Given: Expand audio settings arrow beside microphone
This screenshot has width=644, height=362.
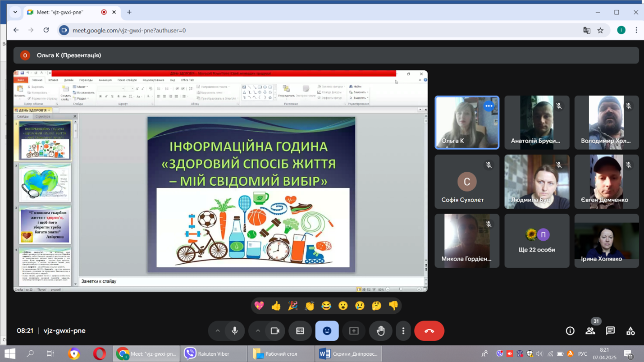Looking at the screenshot, I should pyautogui.click(x=217, y=331).
